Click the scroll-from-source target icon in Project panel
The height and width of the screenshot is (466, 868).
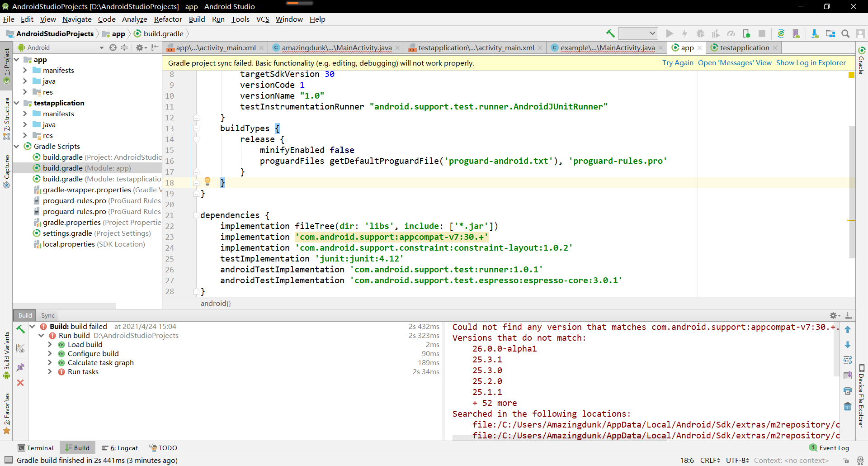point(113,48)
